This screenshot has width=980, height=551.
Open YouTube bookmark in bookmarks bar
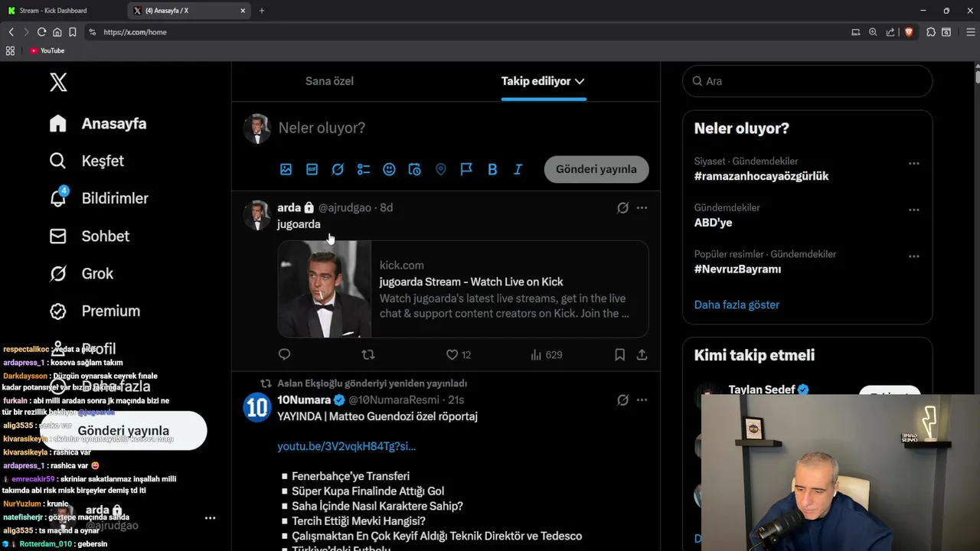tap(47, 51)
